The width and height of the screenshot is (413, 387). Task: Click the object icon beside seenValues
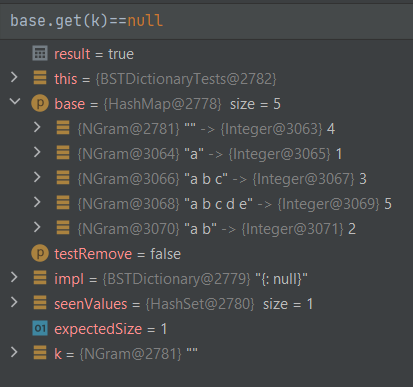tap(40, 303)
